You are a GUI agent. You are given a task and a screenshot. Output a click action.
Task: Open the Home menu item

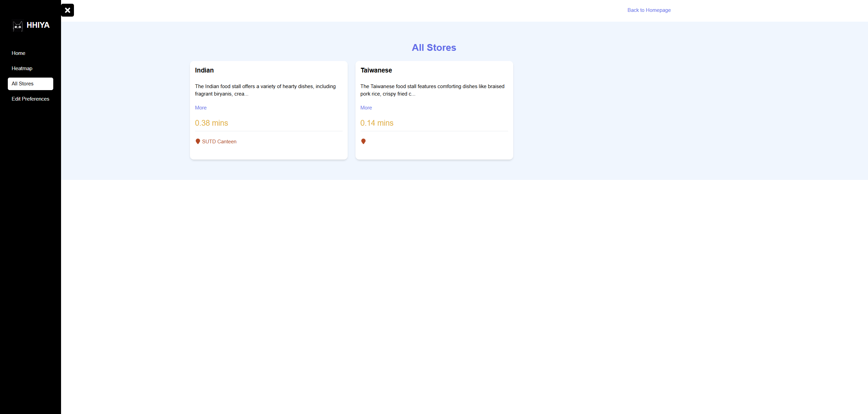coord(18,53)
